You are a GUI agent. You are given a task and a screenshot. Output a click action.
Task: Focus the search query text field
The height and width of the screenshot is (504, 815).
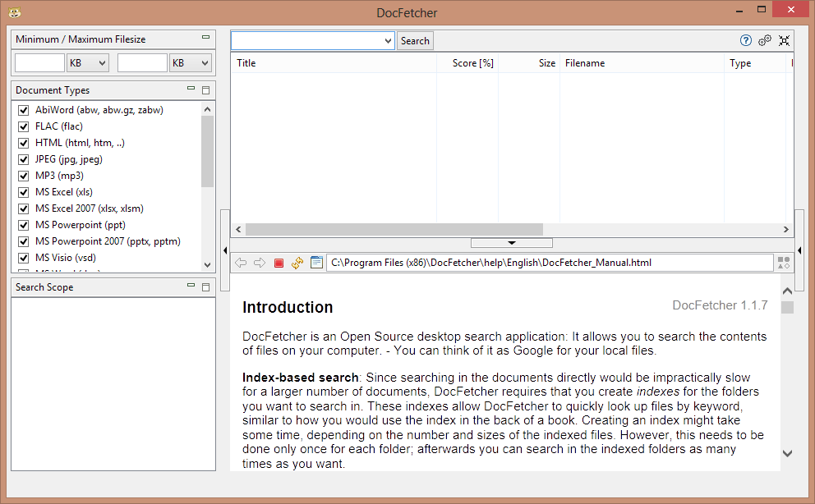[307, 40]
